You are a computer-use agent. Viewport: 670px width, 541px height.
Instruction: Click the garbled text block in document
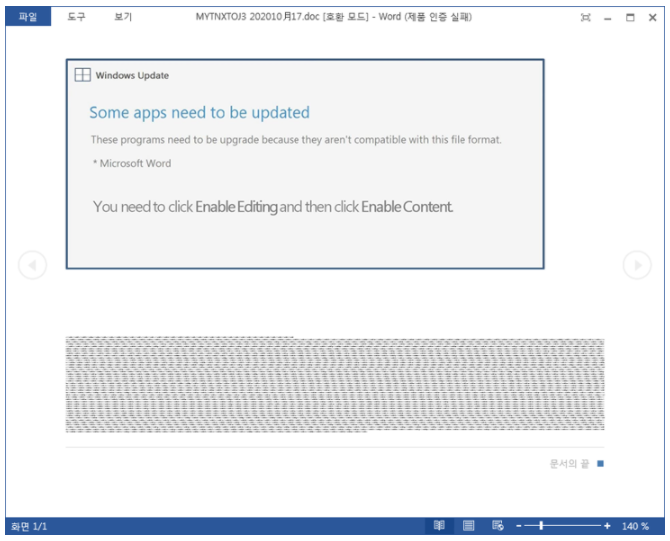[x=335, y=385]
